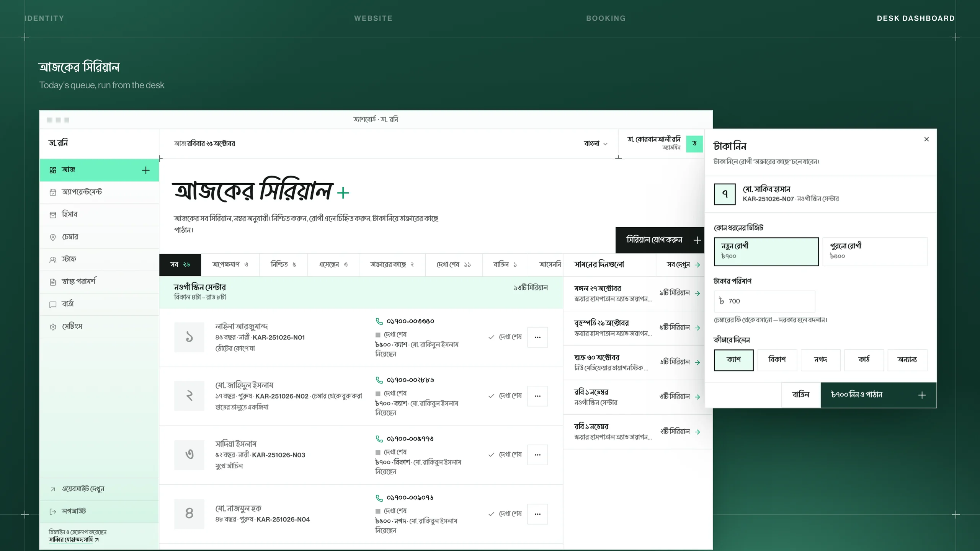The height and width of the screenshot is (551, 980).
Task: Switch to অপেক্ষমাণ tab
Action: pos(230,264)
